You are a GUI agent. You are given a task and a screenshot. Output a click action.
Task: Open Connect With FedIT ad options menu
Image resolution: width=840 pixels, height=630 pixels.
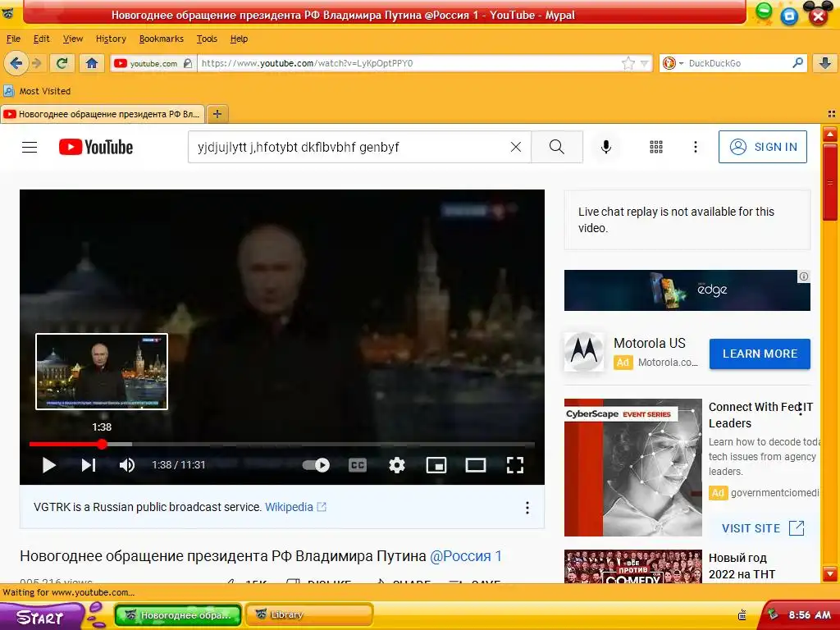[801, 409]
